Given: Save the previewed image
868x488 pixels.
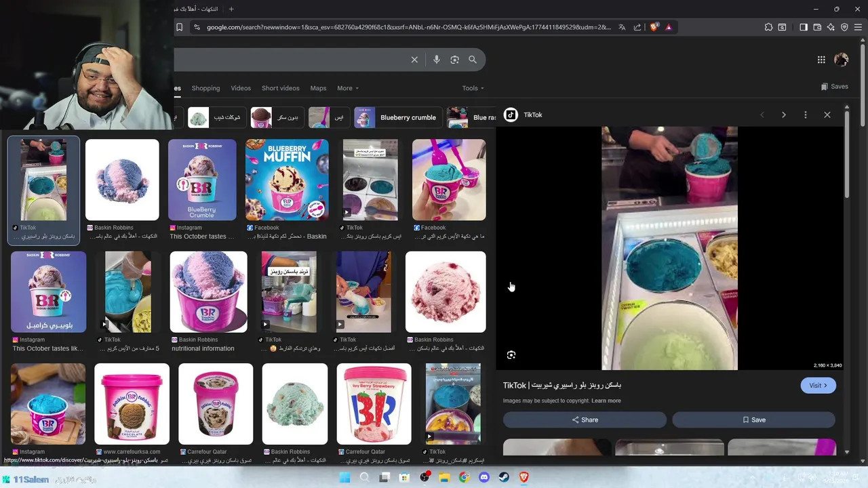Looking at the screenshot, I should 753,420.
